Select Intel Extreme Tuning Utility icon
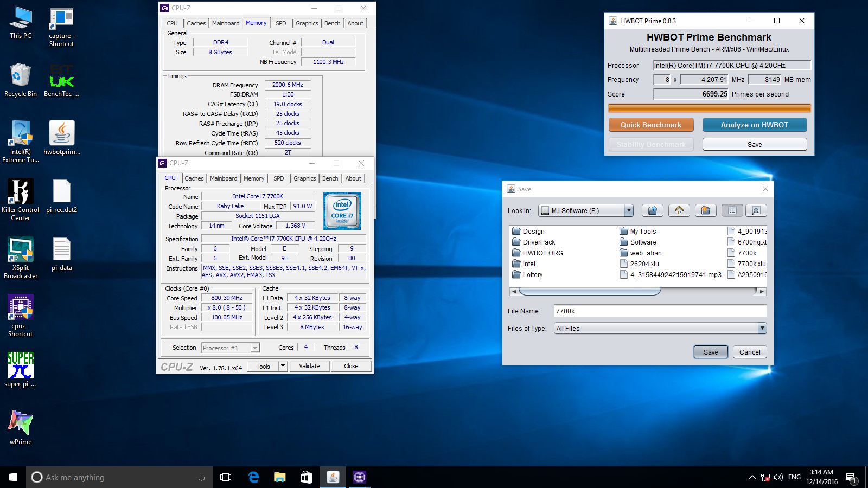 click(21, 142)
